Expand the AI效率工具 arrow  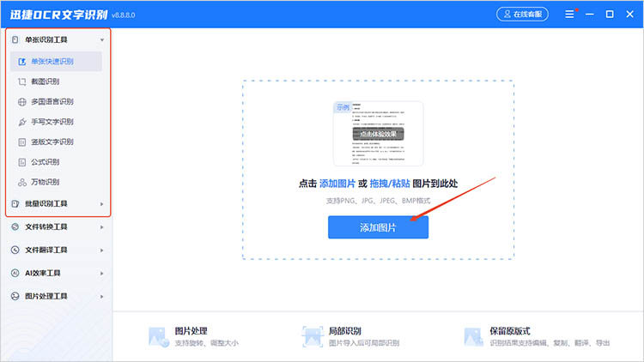[x=102, y=274]
